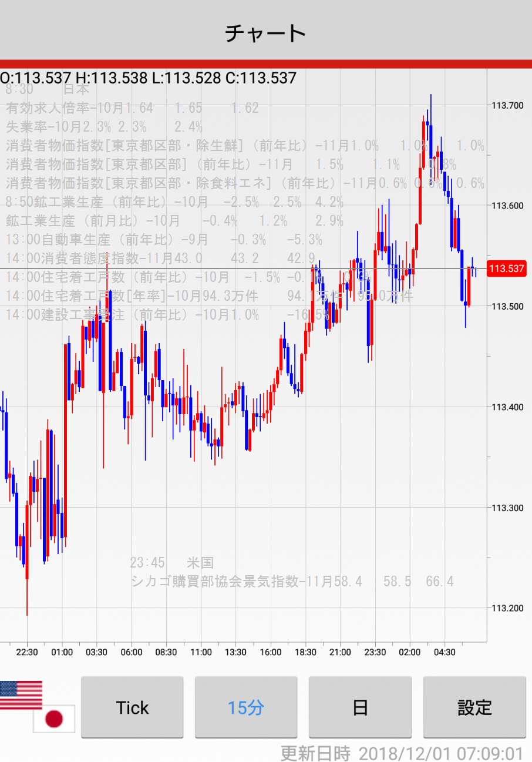532x762 pixels.
Task: Tap the 更新日時 update timestamp
Action: point(401,753)
